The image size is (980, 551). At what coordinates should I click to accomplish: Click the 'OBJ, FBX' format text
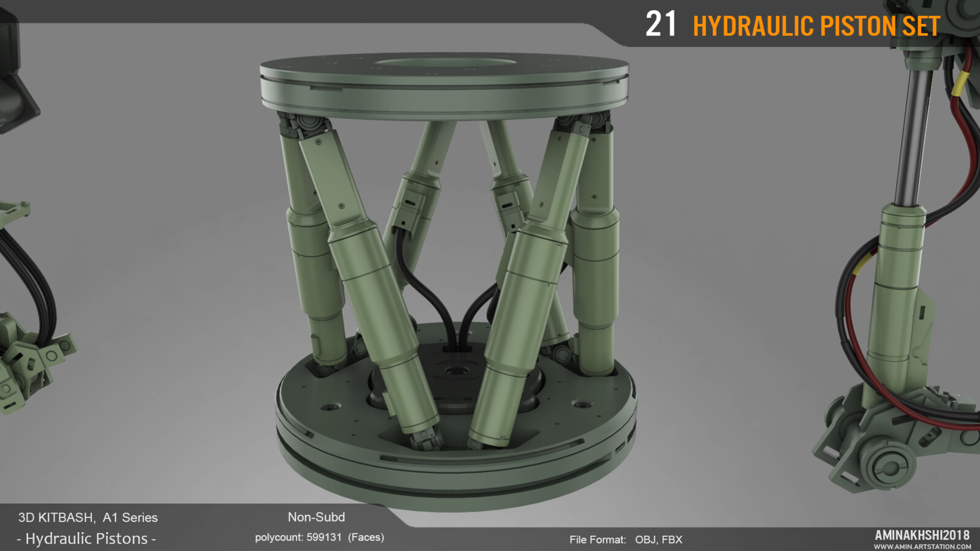pyautogui.click(x=658, y=539)
